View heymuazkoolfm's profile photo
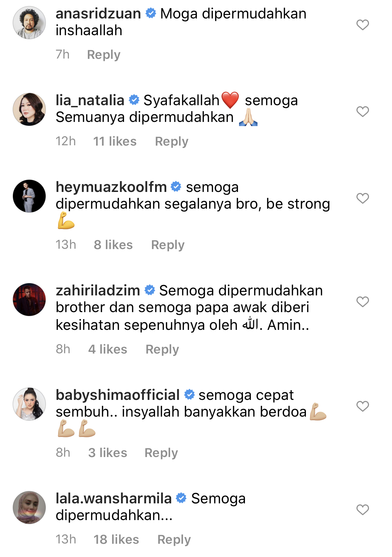Viewport: 392px width, 557px height. 29,196
